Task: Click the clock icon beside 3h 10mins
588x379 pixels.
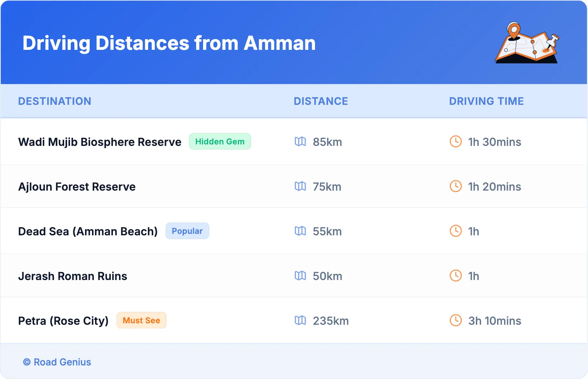Action: (x=456, y=320)
